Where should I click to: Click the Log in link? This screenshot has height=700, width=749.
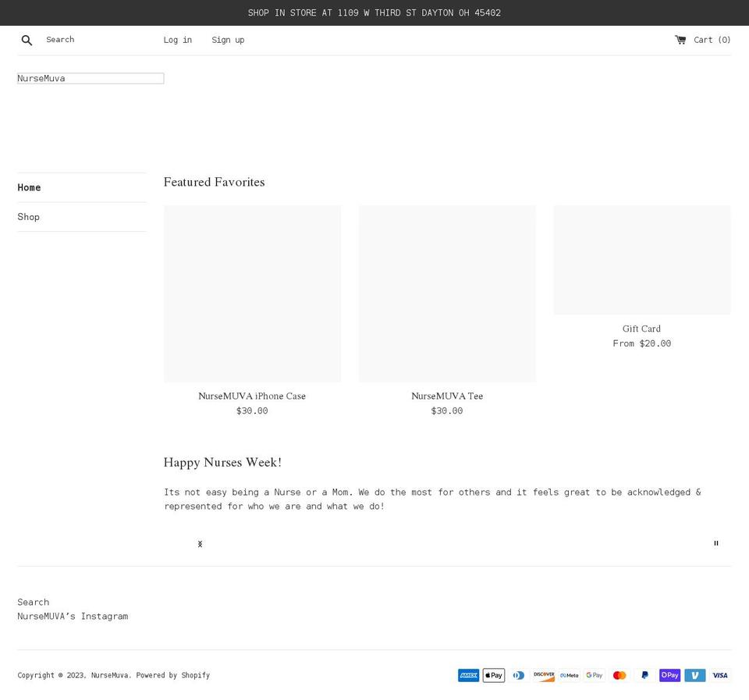[177, 40]
